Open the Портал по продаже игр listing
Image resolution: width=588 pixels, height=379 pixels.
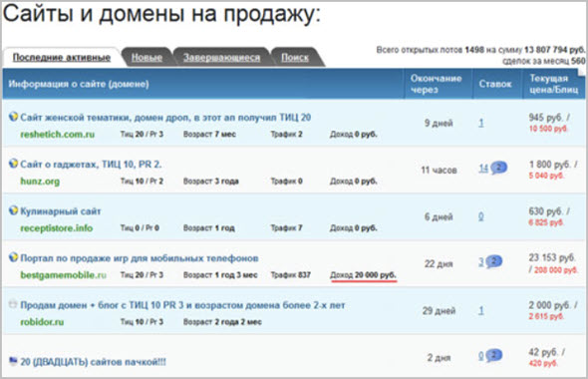(140, 258)
